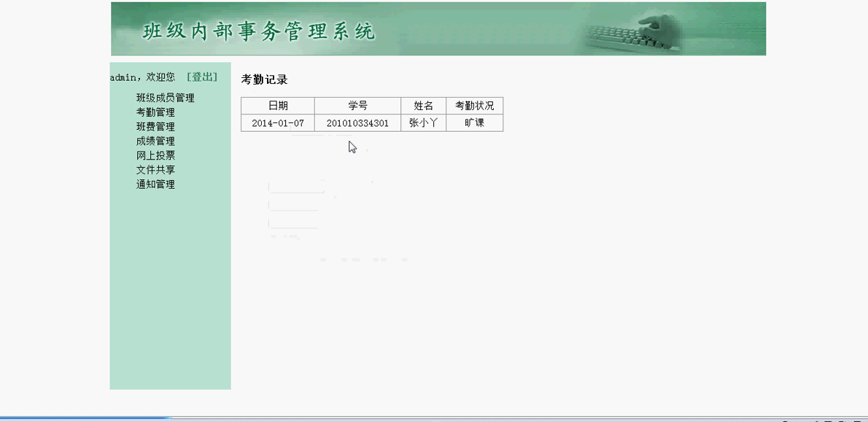
Task: Click the 考勤状况 column header
Action: tap(474, 106)
